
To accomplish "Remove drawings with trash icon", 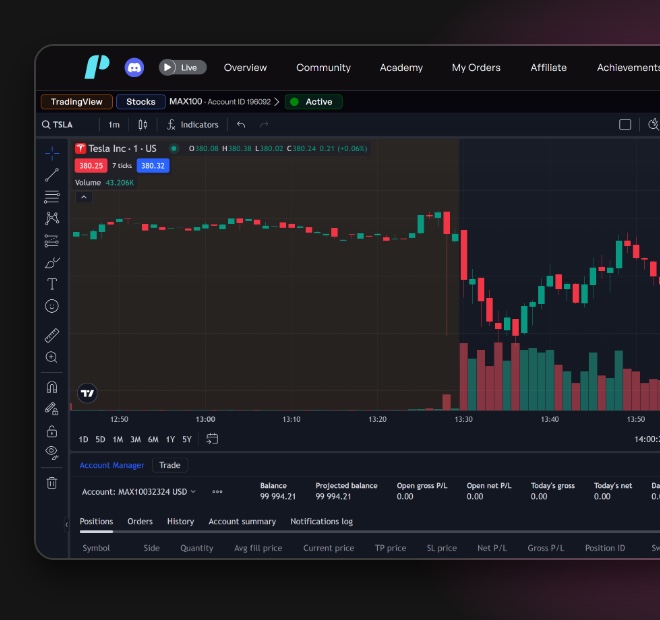I will pos(52,483).
